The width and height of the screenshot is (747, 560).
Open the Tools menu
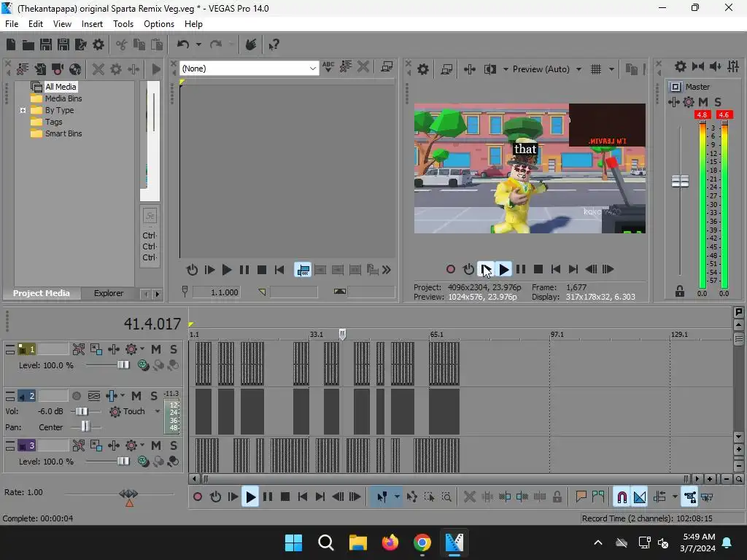123,24
